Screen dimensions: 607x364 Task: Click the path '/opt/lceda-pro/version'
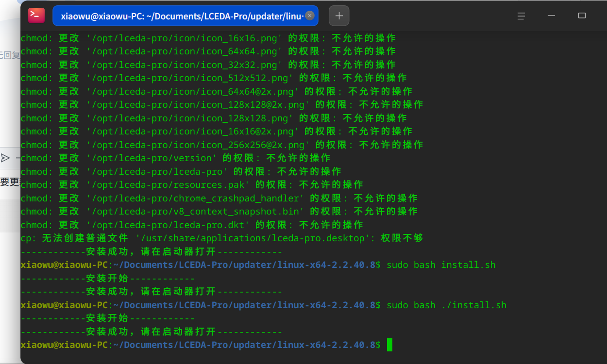click(x=152, y=158)
